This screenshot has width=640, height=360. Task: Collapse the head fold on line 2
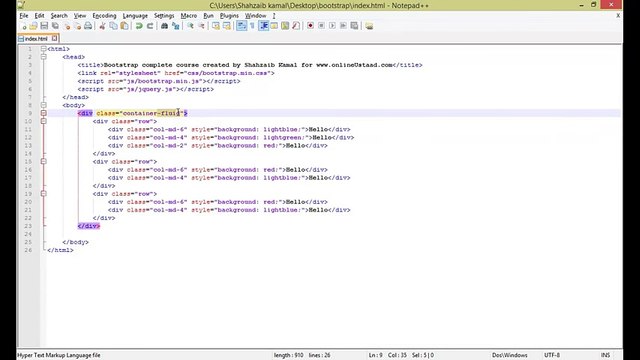tap(43, 57)
